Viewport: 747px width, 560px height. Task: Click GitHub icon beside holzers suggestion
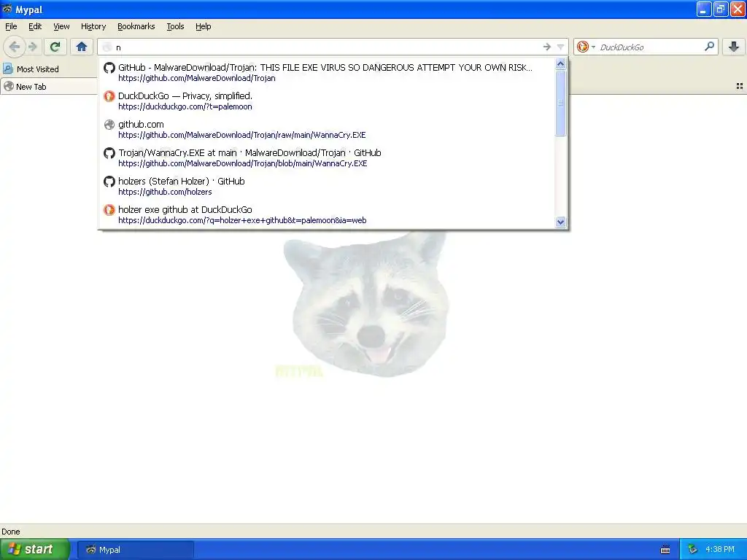pos(109,182)
